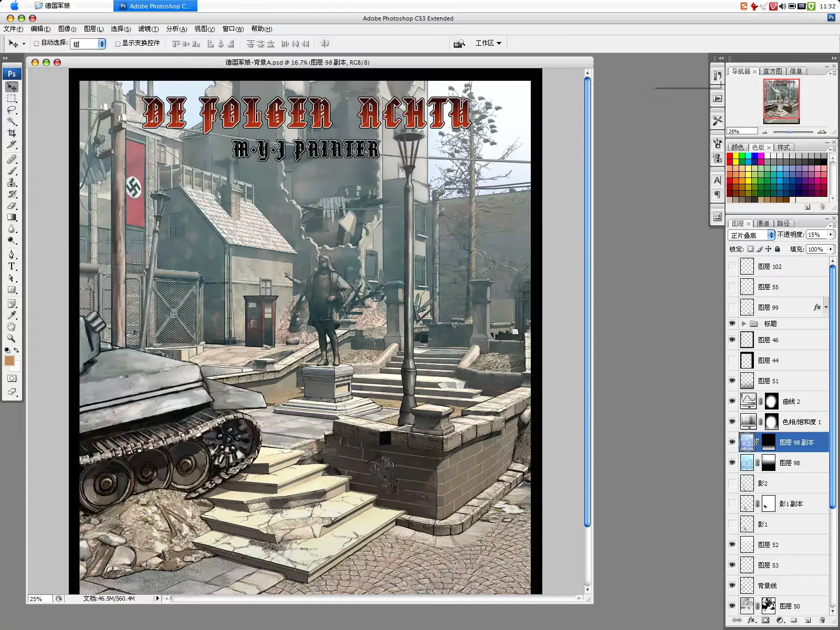This screenshot has width=840, height=630.
Task: Hide layer 图层 46 with its eye icon
Action: (x=732, y=340)
